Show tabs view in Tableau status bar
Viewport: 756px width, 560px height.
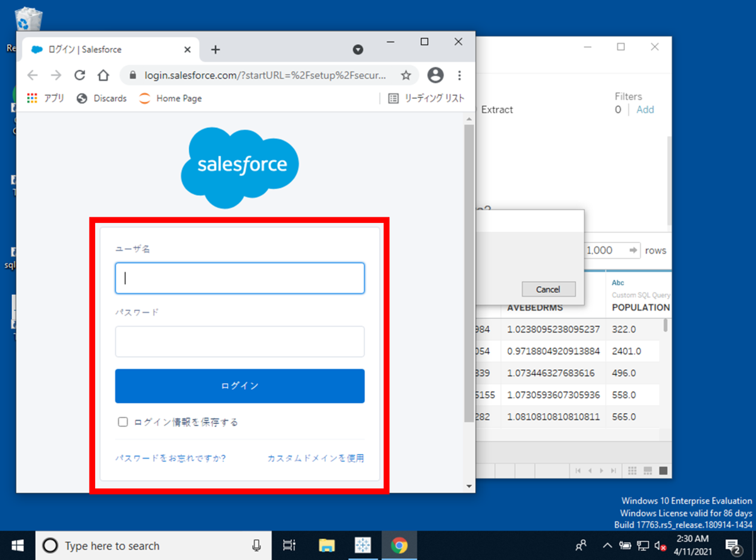click(x=663, y=471)
